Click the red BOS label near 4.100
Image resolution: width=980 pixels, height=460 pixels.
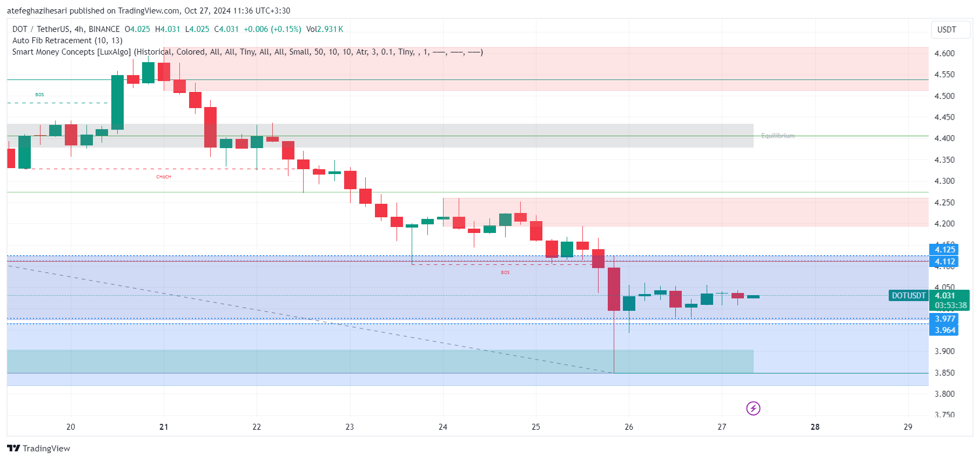(505, 272)
